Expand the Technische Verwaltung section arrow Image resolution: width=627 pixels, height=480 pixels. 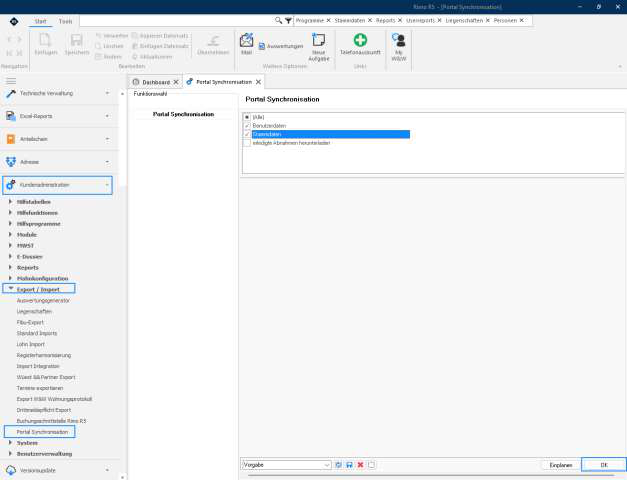[x=107, y=93]
